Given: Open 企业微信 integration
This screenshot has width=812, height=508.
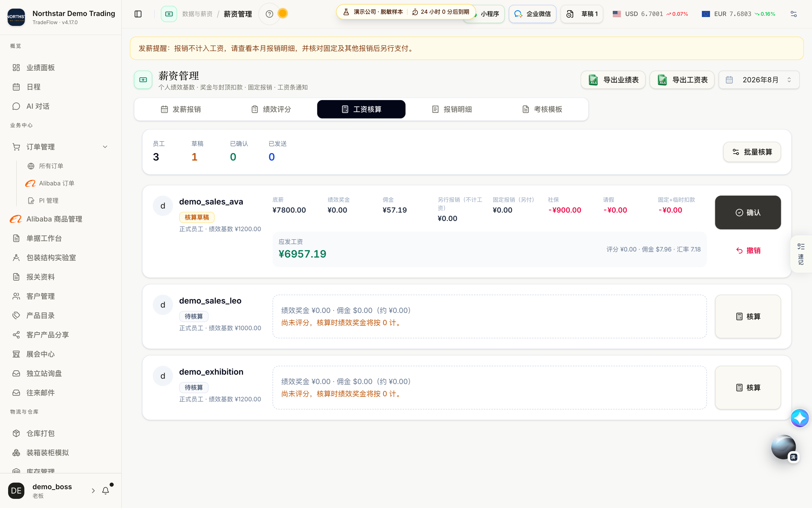Looking at the screenshot, I should pyautogui.click(x=533, y=14).
